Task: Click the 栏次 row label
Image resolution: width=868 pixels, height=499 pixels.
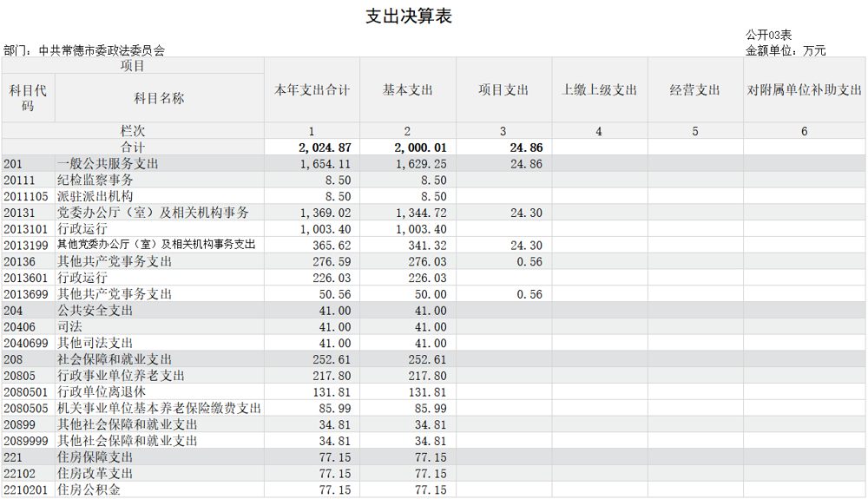Action: click(132, 131)
